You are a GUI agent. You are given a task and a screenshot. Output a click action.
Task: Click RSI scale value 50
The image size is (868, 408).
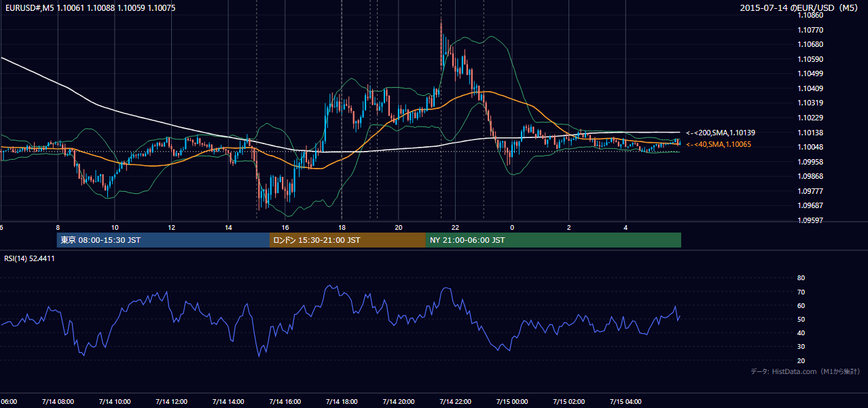pyautogui.click(x=801, y=320)
